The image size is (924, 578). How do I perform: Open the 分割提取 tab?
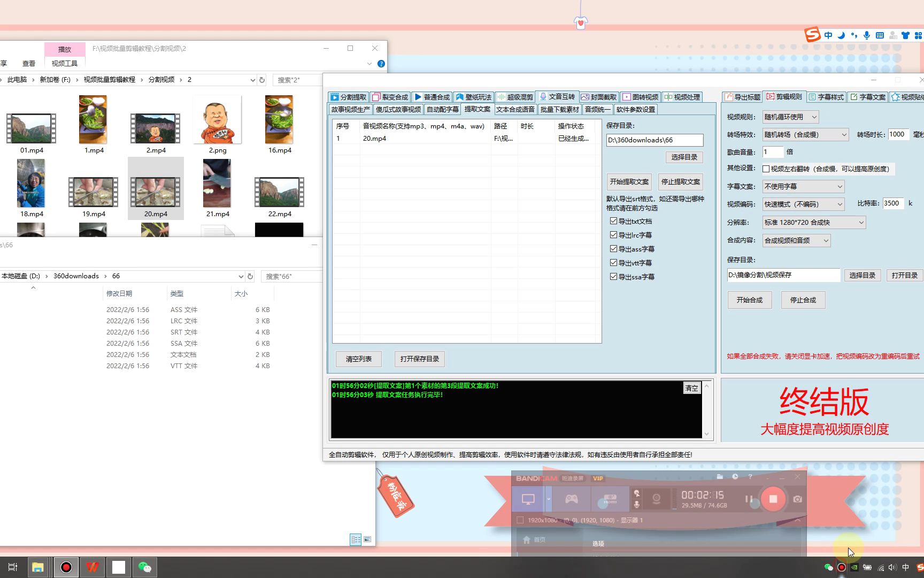tap(348, 97)
